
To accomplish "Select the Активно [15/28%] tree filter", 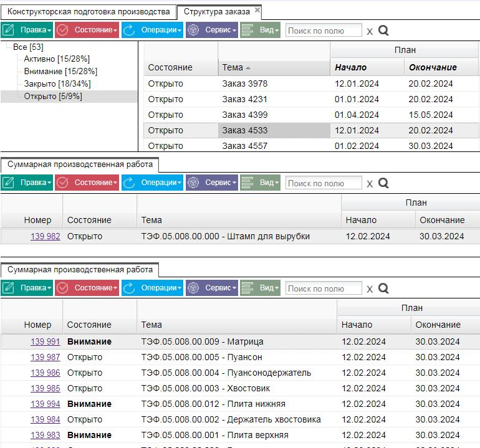I will [57, 59].
